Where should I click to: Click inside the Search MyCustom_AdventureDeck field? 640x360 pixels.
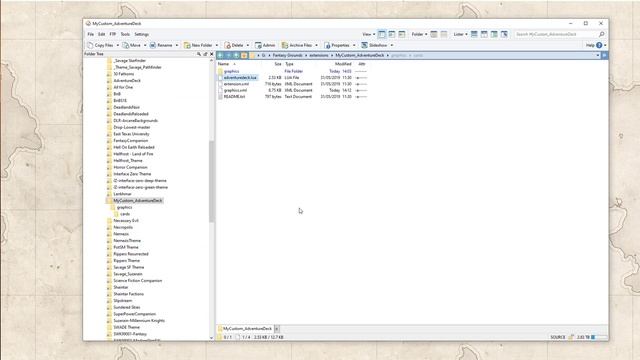(x=555, y=34)
